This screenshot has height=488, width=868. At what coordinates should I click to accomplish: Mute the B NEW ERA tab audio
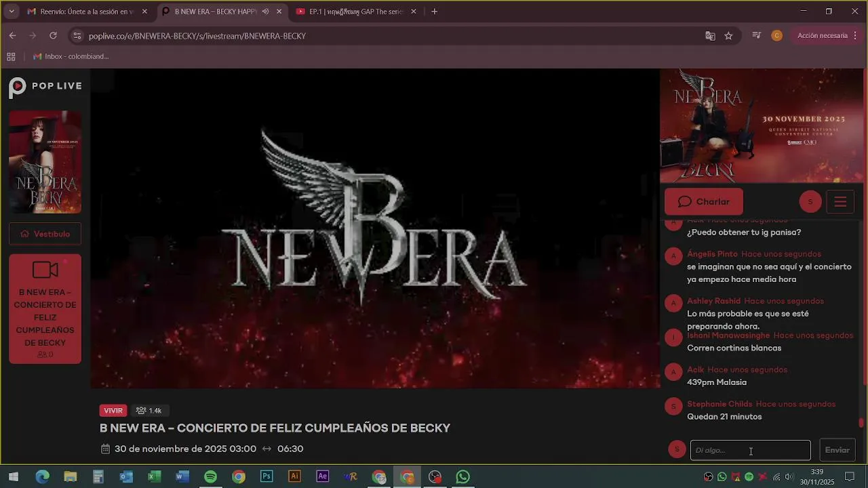265,12
